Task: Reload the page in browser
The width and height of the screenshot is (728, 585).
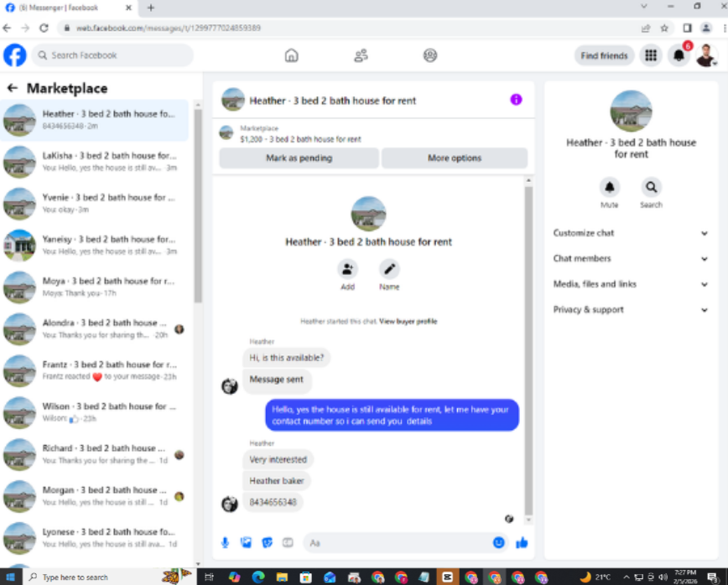Action: click(x=44, y=28)
